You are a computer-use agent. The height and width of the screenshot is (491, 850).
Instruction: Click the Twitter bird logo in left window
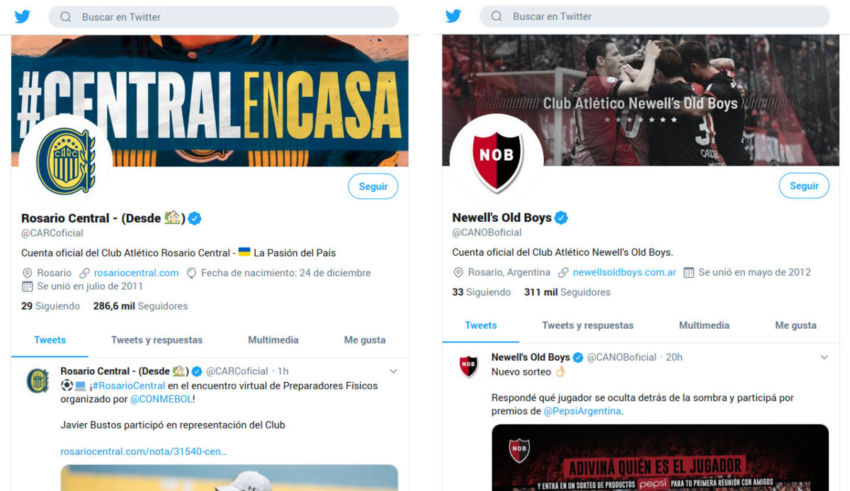coord(22,17)
